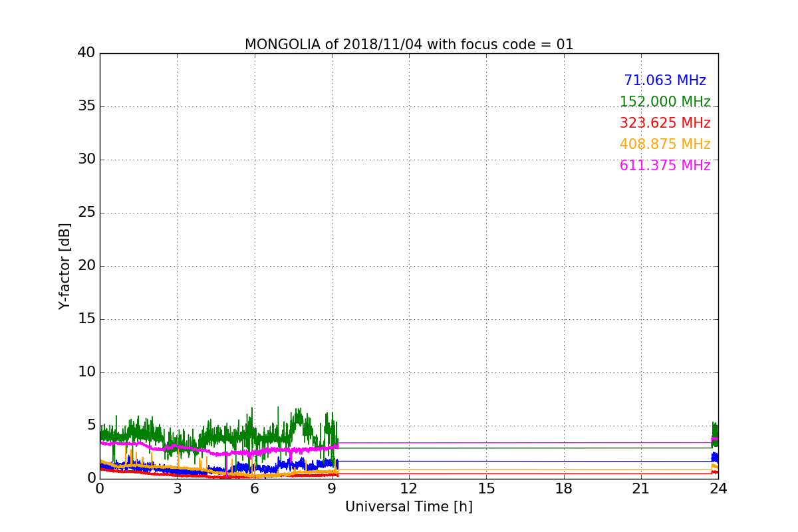The height and width of the screenshot is (532, 798).
Task: Select the 408.875 MHz legend label
Action: pos(665,144)
